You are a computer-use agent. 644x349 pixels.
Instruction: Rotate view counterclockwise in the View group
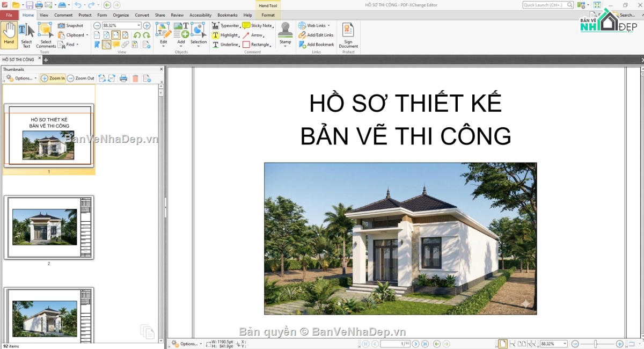(137, 35)
